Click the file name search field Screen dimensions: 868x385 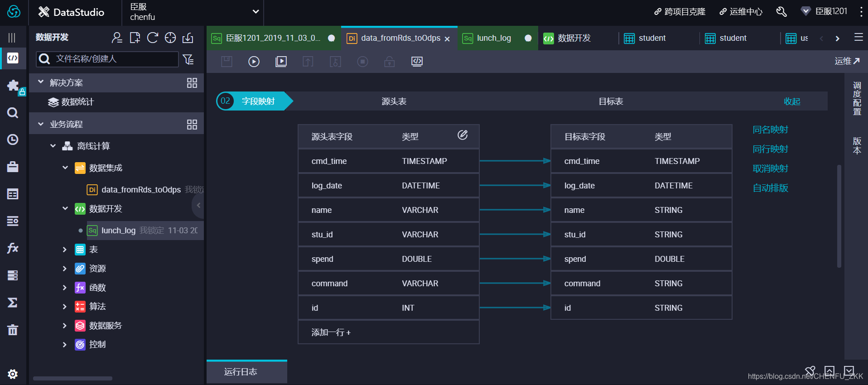pyautogui.click(x=107, y=59)
